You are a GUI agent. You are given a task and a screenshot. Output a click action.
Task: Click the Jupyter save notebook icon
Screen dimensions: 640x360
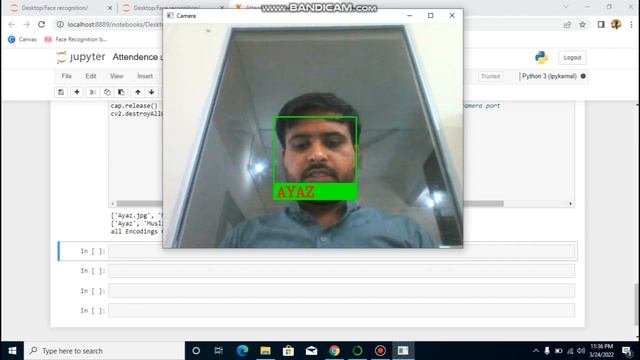(x=61, y=92)
